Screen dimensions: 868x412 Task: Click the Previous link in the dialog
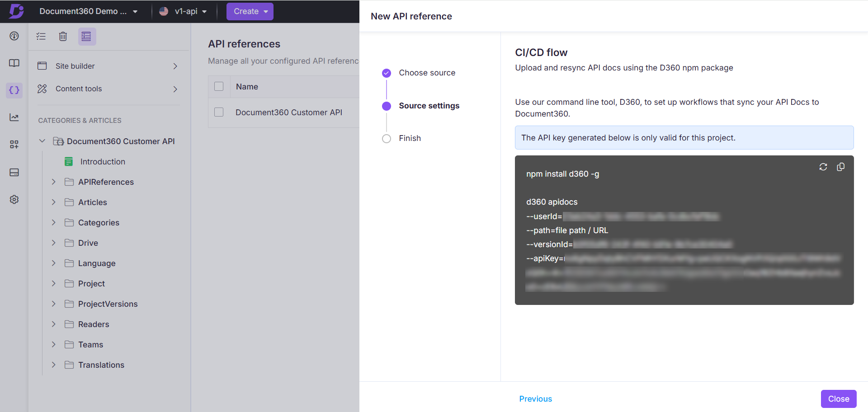(x=535, y=399)
